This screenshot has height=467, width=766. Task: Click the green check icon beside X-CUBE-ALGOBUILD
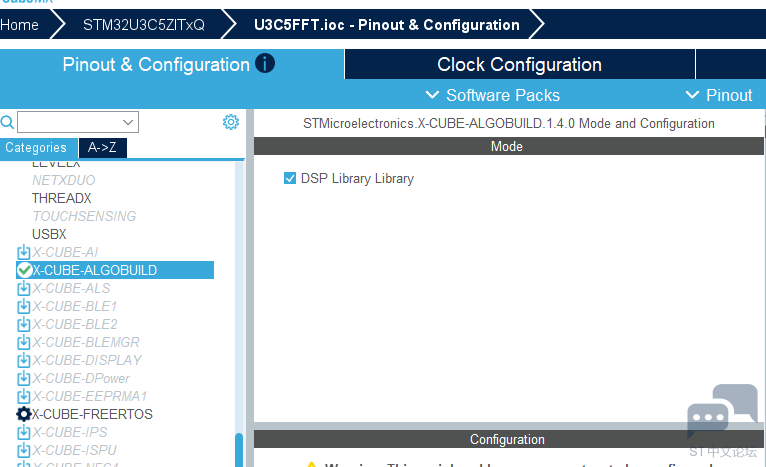click(x=23, y=270)
